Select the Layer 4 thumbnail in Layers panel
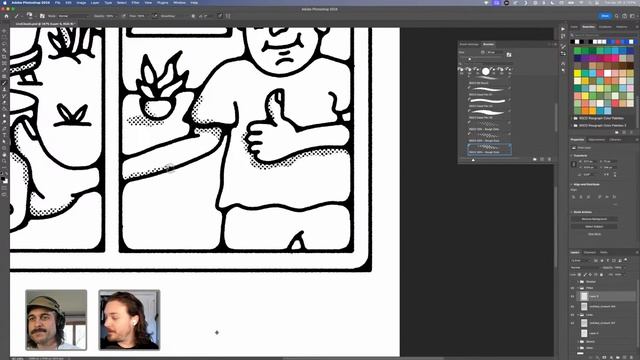Image resolution: width=640 pixels, height=360 pixels. (584, 333)
